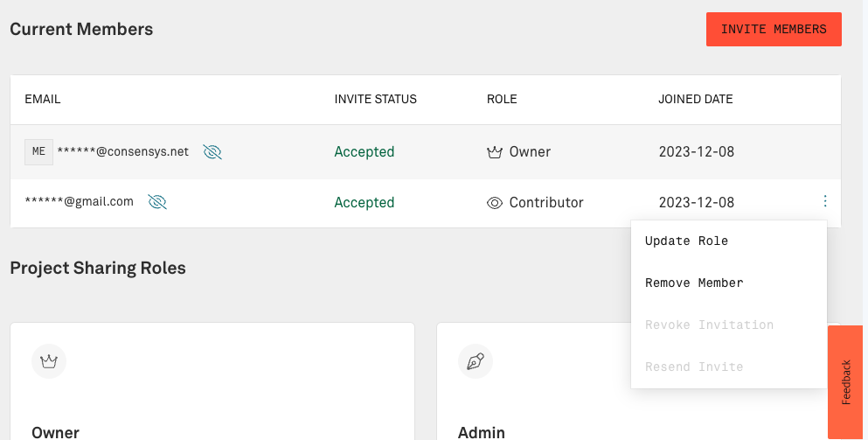The height and width of the screenshot is (440, 868).
Task: Click the ME badge next to email
Action: [38, 152]
